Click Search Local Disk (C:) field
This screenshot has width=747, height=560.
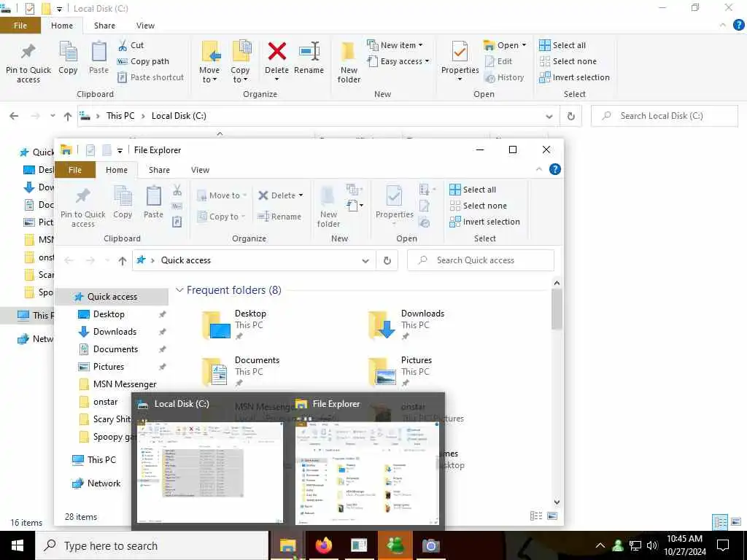tap(665, 116)
